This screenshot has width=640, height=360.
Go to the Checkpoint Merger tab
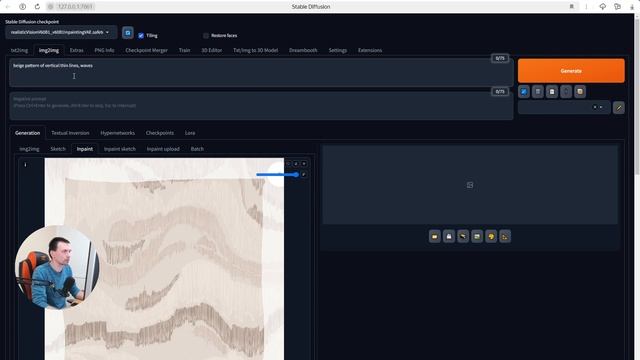pyautogui.click(x=147, y=50)
